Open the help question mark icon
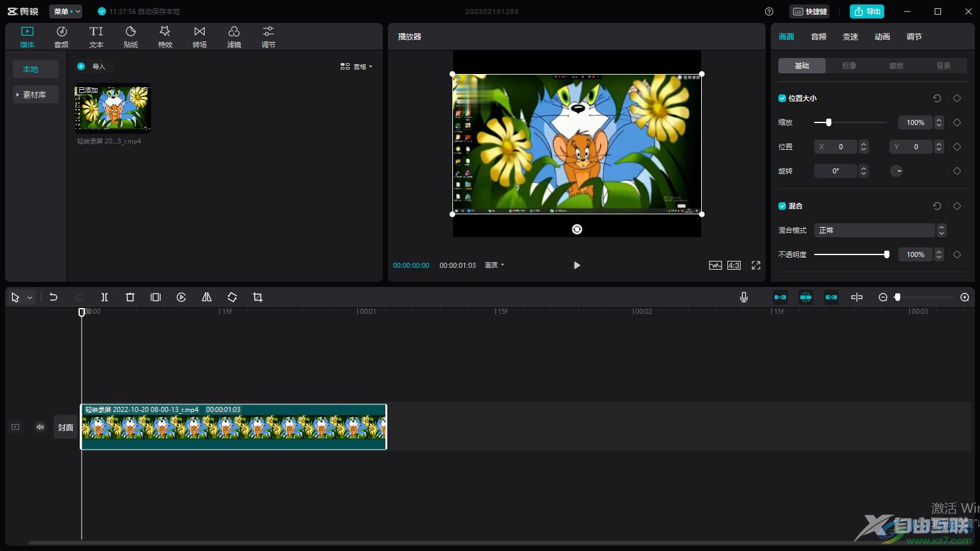 point(769,11)
